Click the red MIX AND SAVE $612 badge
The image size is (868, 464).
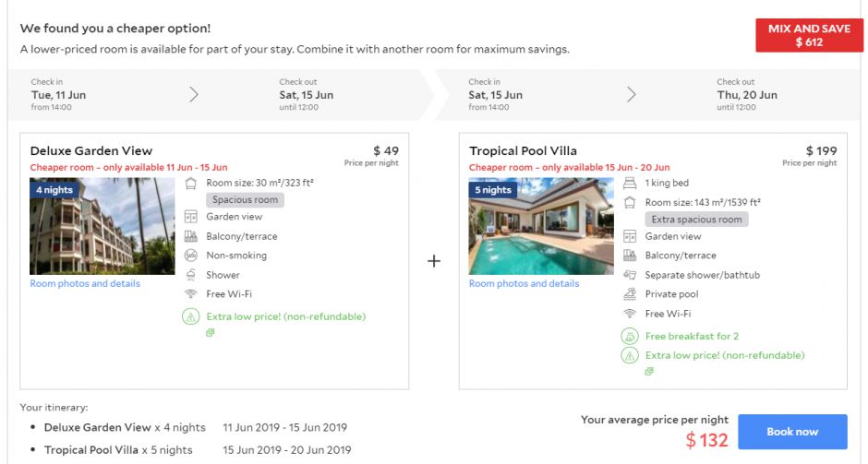[809, 36]
